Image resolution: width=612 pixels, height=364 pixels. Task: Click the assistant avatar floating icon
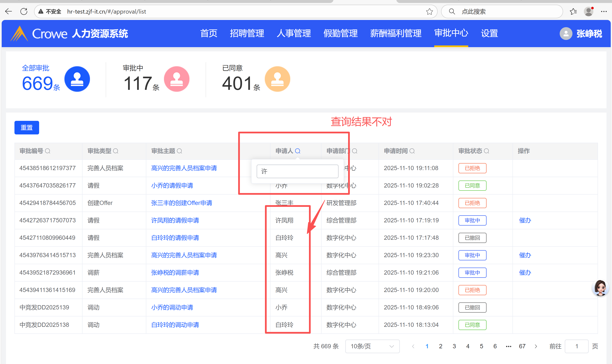[600, 288]
